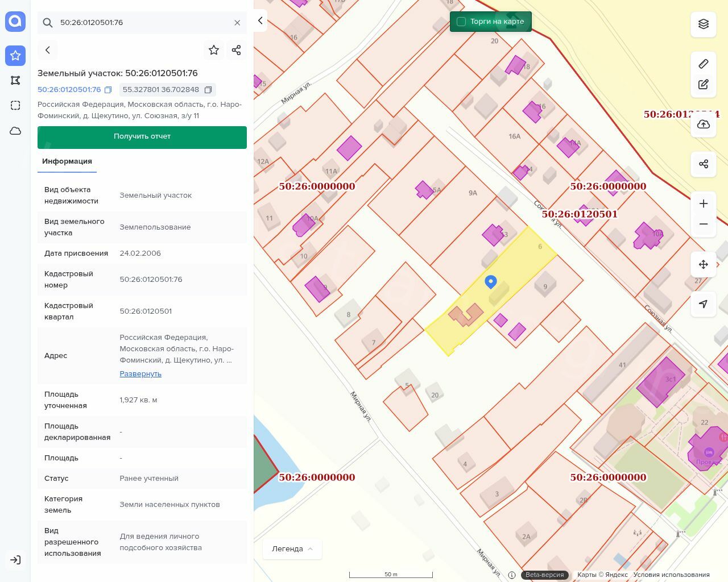728x582 pixels.
Task: Copy the coordinates 55.327801 36.702848
Action: click(208, 90)
